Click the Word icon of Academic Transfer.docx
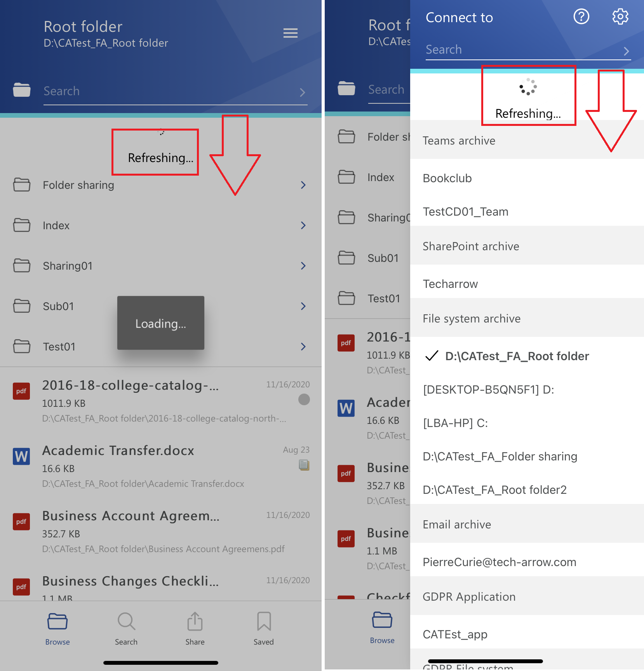The image size is (644, 671). (x=21, y=457)
